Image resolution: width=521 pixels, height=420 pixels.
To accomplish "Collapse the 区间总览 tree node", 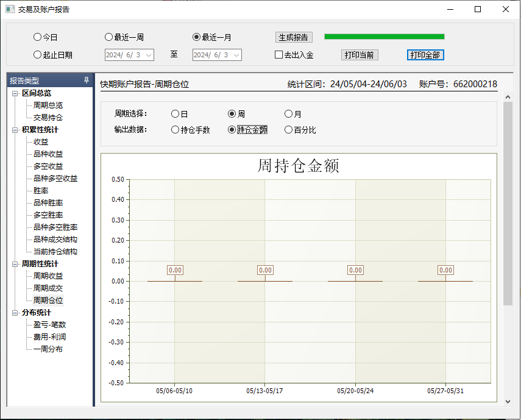I will pos(15,93).
